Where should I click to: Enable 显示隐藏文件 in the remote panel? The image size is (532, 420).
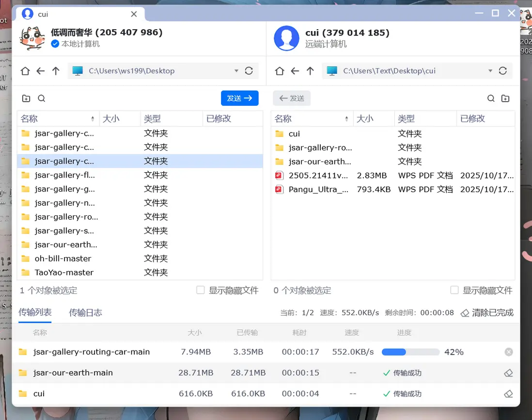pyautogui.click(x=454, y=290)
